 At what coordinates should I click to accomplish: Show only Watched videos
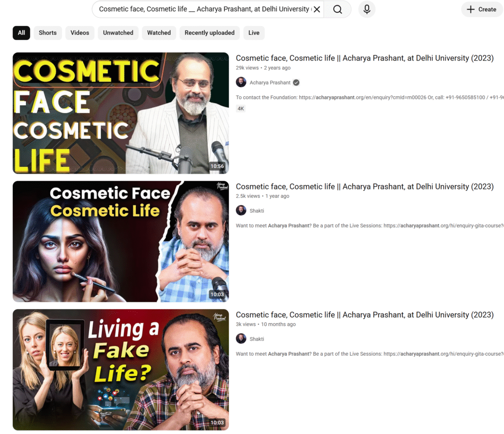click(159, 33)
